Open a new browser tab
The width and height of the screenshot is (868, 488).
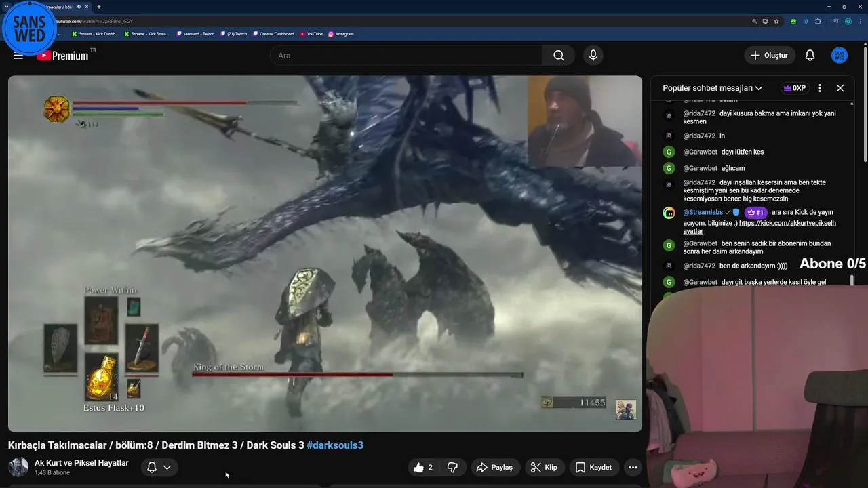(99, 7)
